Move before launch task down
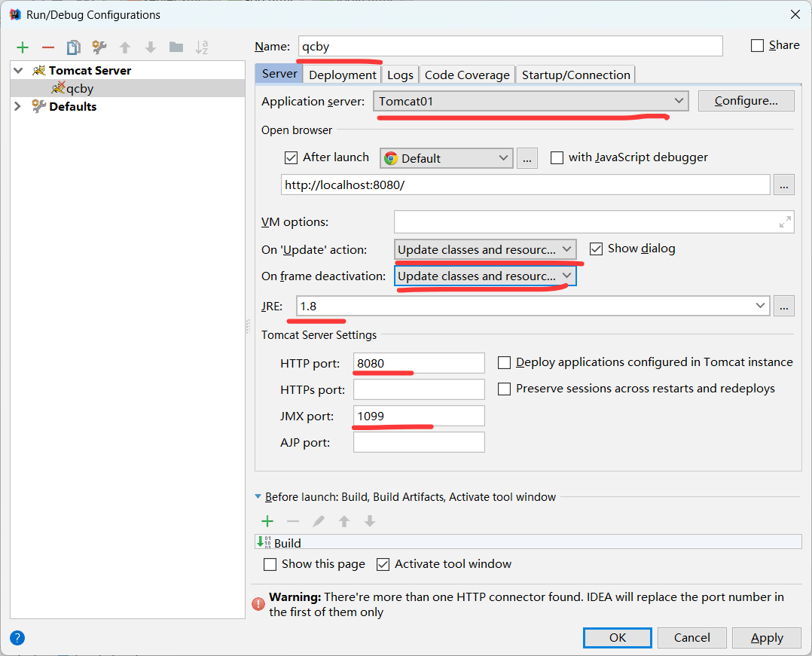 tap(370, 521)
